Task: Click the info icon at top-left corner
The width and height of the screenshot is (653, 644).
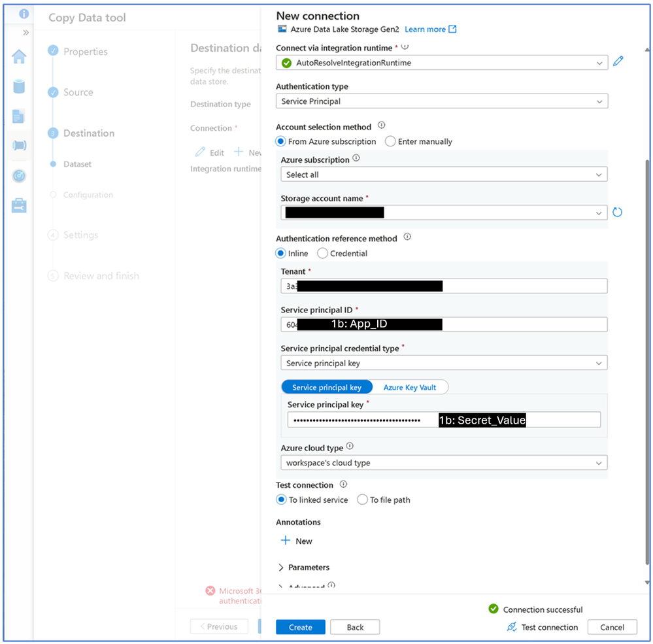Action: (x=24, y=14)
